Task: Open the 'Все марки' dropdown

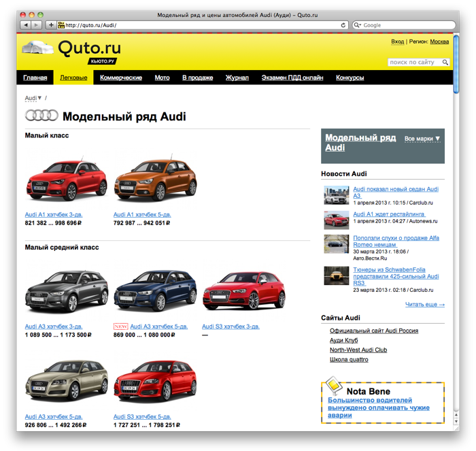Action: pyautogui.click(x=422, y=139)
